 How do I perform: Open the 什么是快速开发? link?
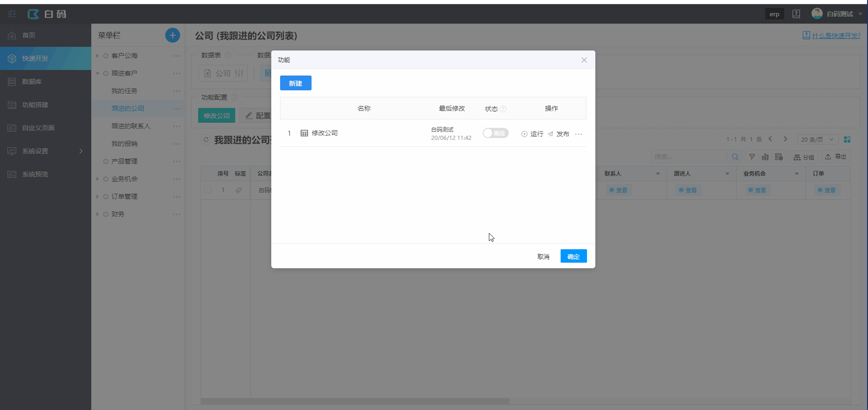tap(831, 36)
